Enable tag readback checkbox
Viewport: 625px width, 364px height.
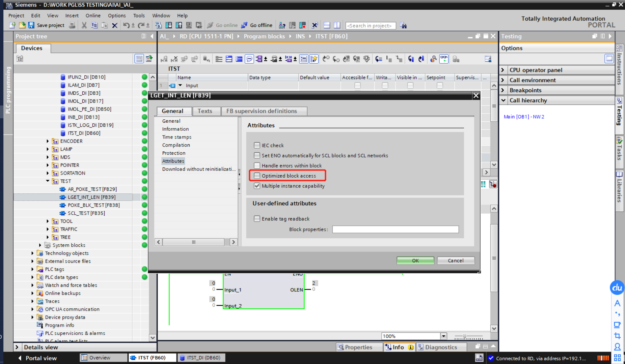point(257,219)
